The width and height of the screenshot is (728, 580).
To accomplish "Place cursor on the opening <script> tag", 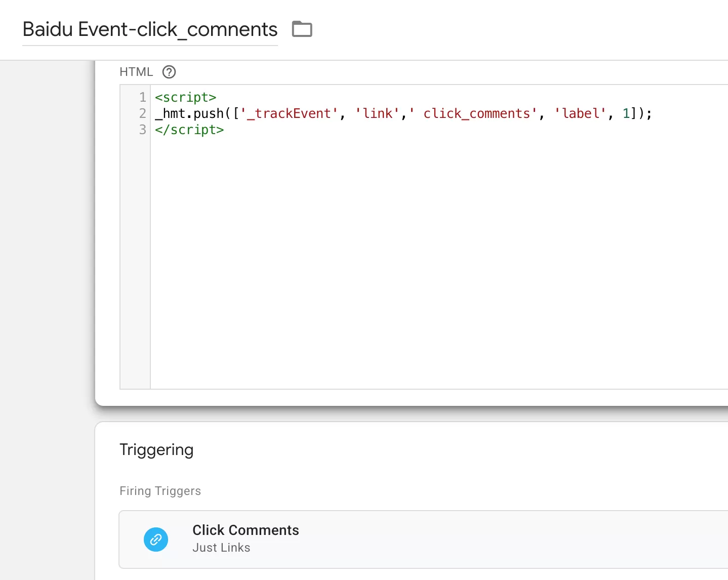I will [185, 97].
